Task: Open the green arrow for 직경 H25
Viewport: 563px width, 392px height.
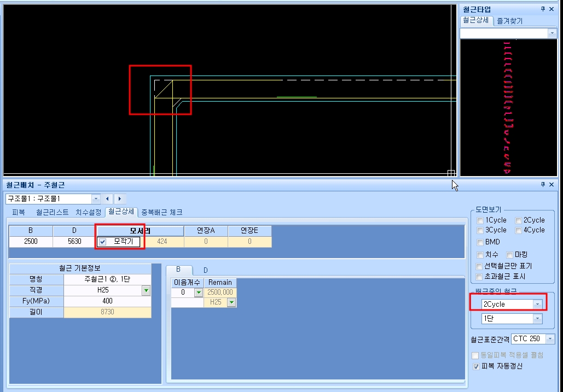Action: [x=146, y=290]
